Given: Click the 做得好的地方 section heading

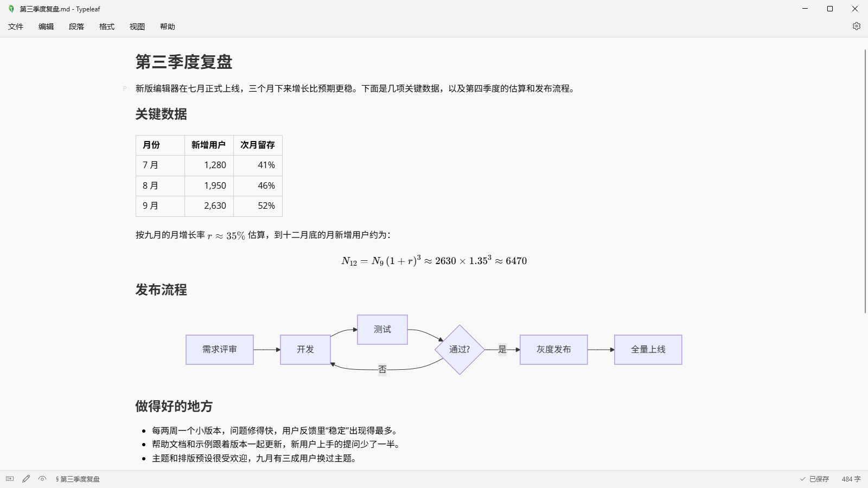Looking at the screenshot, I should 174,406.
